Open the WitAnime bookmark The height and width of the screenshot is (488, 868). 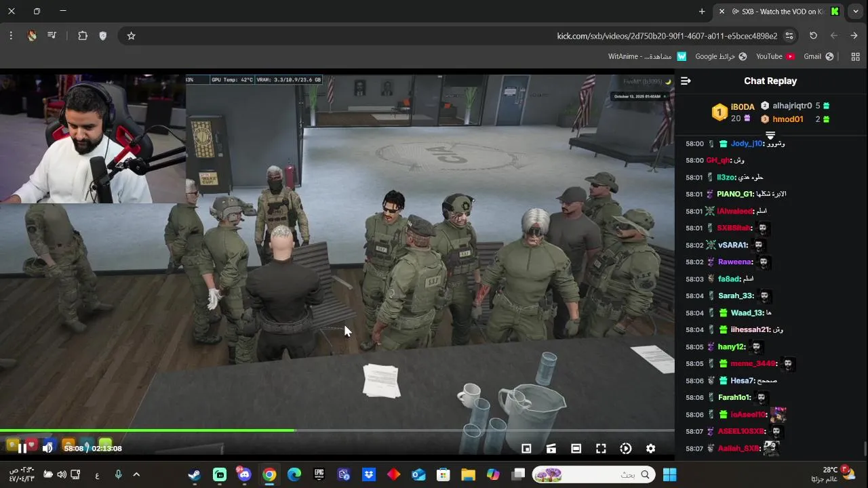pos(647,56)
